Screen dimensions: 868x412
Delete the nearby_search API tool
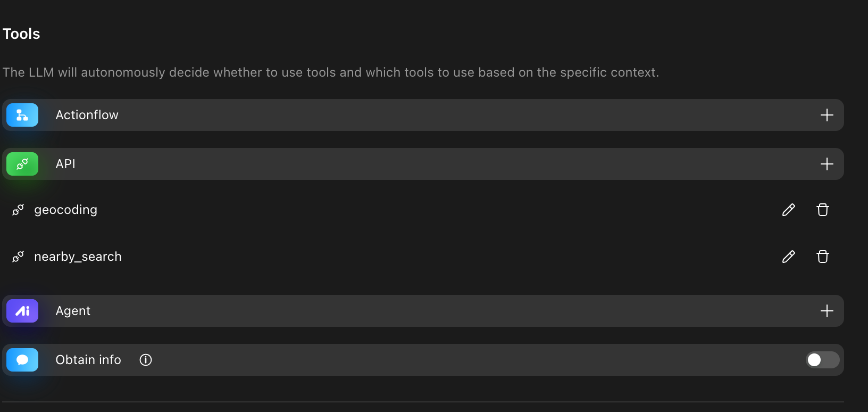click(822, 257)
